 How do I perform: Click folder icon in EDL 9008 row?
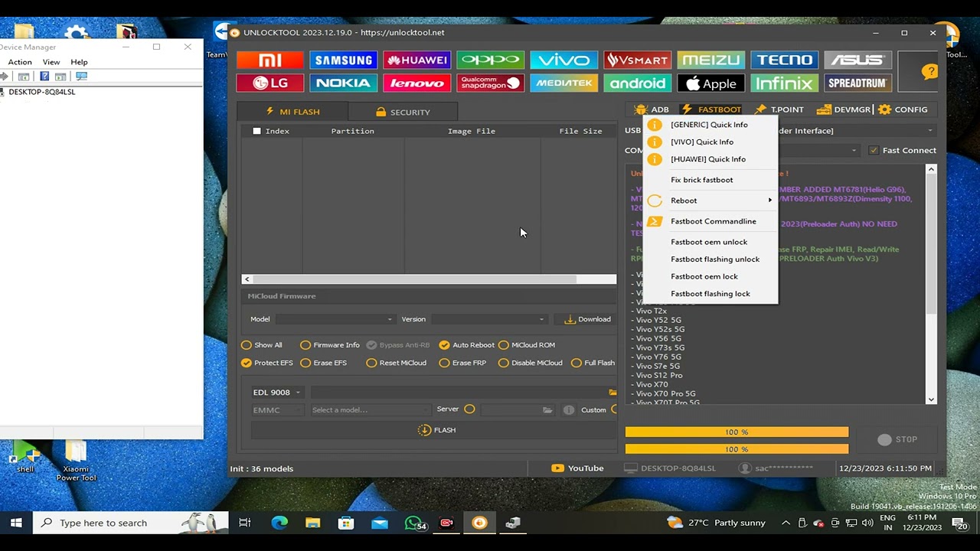[x=612, y=393]
